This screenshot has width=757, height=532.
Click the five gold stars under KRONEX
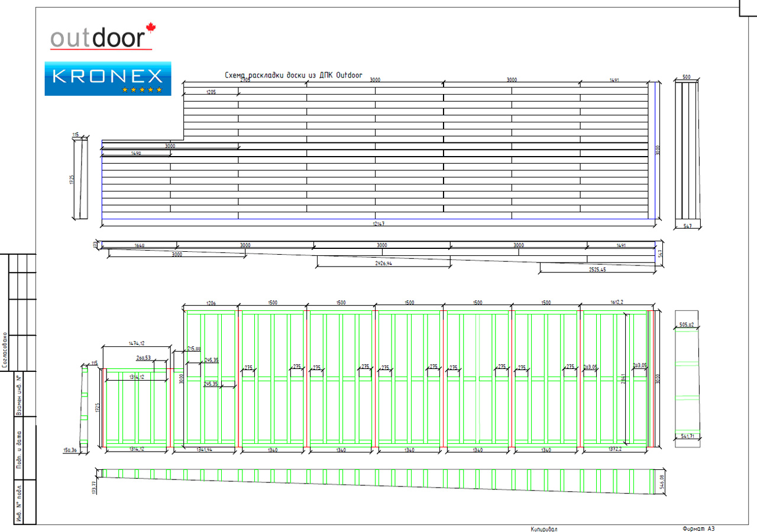pyautogui.click(x=141, y=90)
